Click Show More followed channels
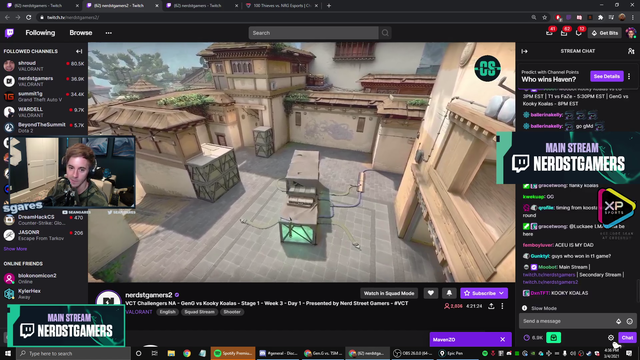Screen dimensions: 640x360 pyautogui.click(x=15, y=249)
